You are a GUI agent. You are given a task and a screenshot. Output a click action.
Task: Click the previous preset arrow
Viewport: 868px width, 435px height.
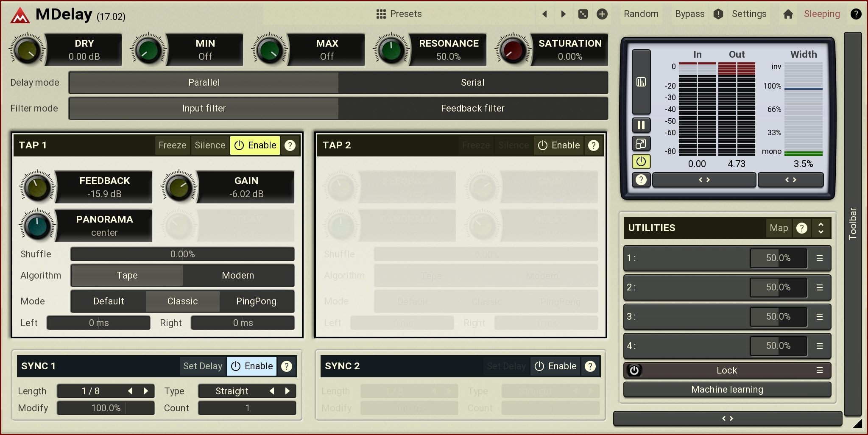(545, 14)
